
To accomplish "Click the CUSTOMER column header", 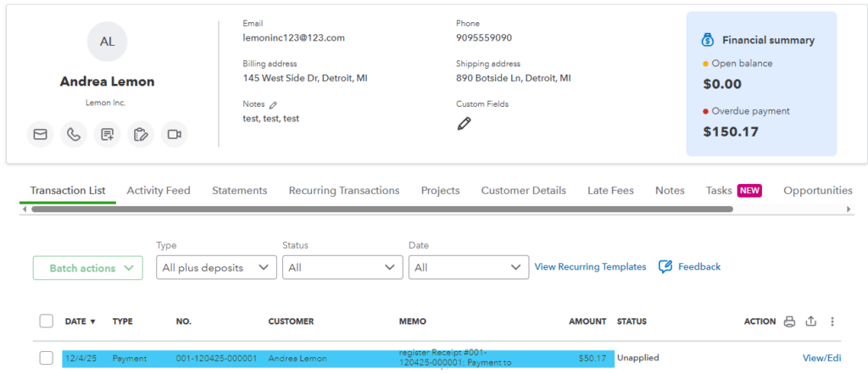I will [x=291, y=321].
